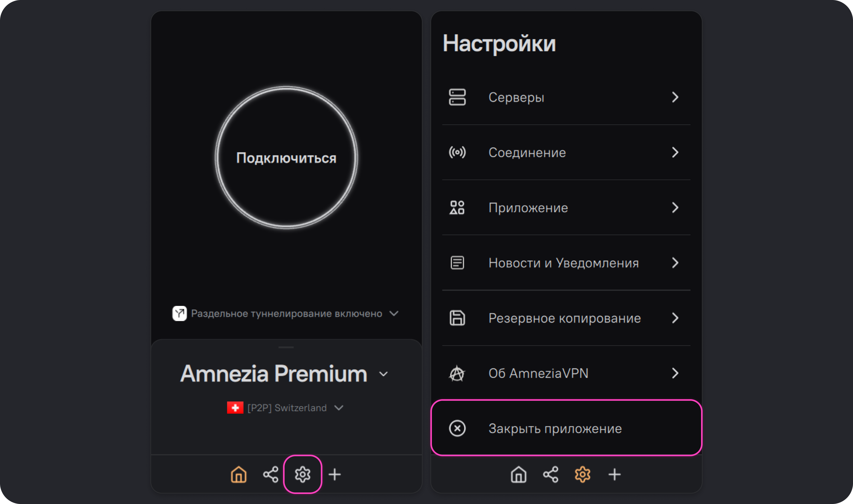This screenshot has width=853, height=504.
Task: Click the split tunneling icon
Action: pyautogui.click(x=179, y=313)
